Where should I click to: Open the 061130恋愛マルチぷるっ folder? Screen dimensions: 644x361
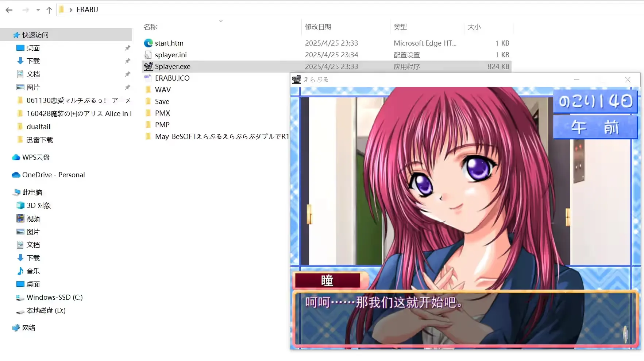[x=78, y=101]
